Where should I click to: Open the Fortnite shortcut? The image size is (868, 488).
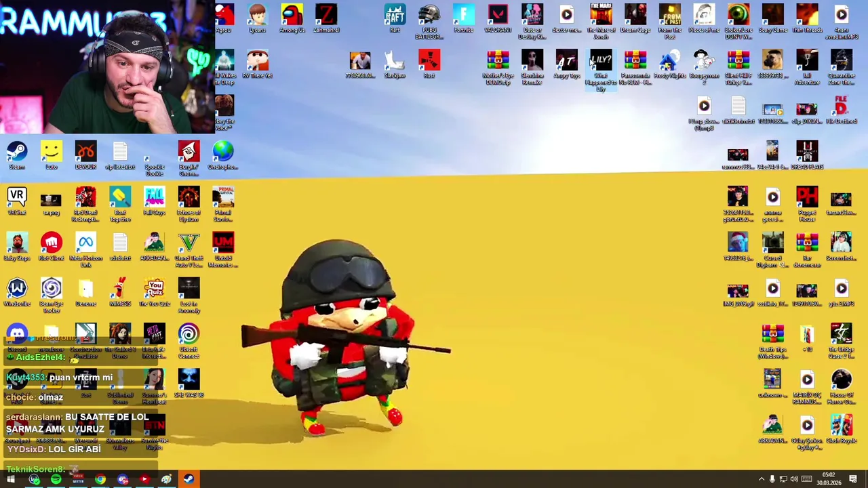(x=464, y=18)
